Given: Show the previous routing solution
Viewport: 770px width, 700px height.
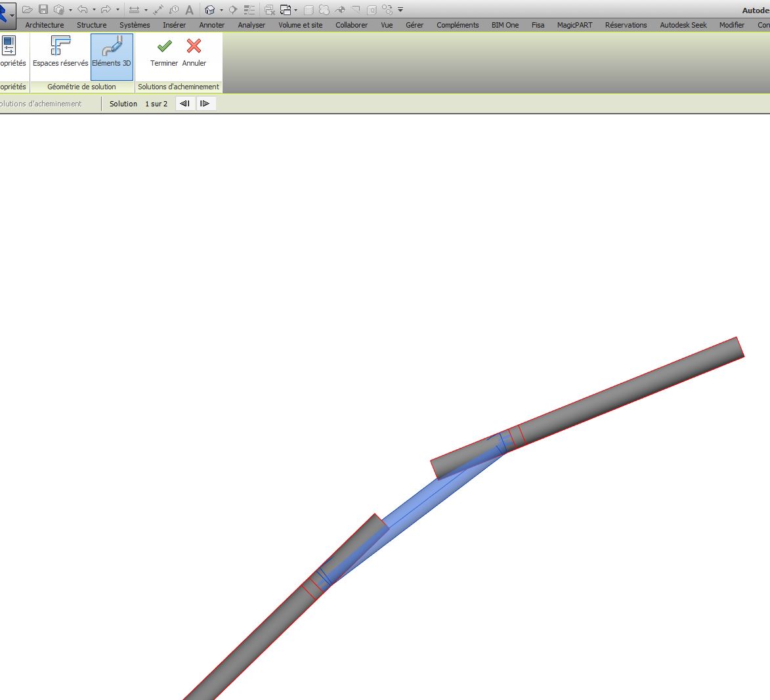Looking at the screenshot, I should 185,104.
